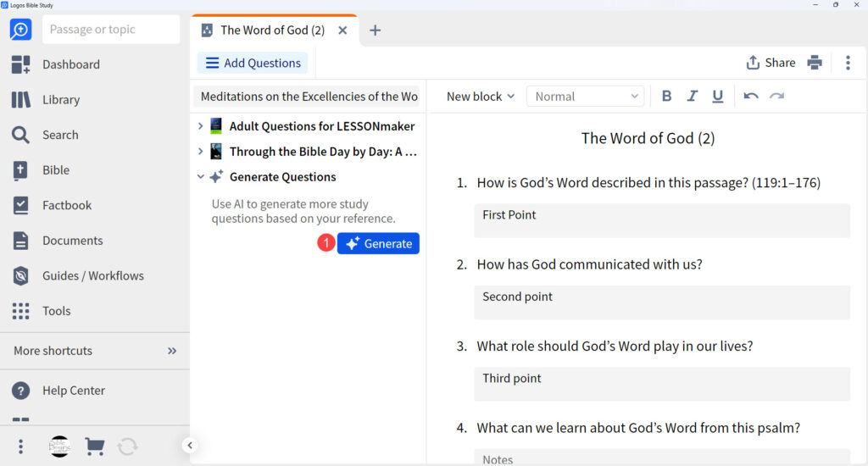Open a new tab with plus icon
Viewport: 868px width, 466px height.
(x=375, y=31)
